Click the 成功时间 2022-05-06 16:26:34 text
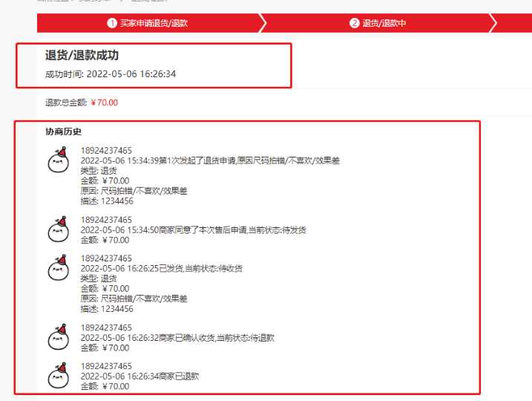The image size is (532, 401). 111,74
